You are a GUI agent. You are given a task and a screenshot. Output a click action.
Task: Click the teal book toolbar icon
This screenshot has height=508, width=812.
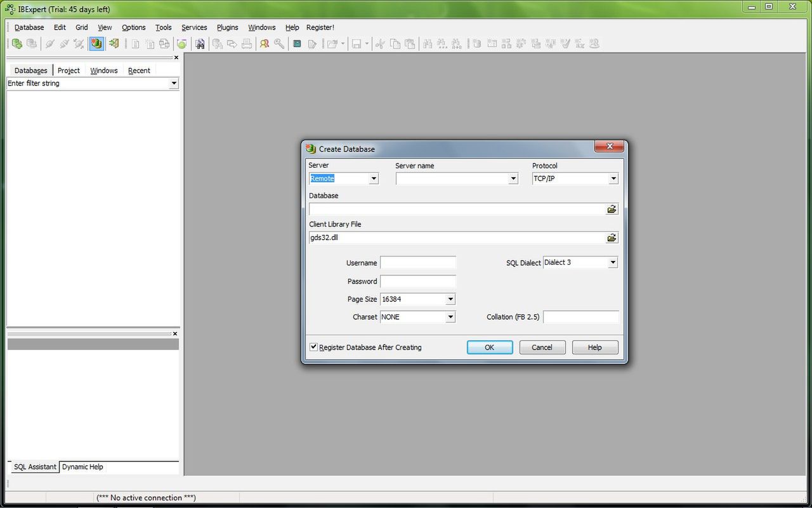pos(297,44)
